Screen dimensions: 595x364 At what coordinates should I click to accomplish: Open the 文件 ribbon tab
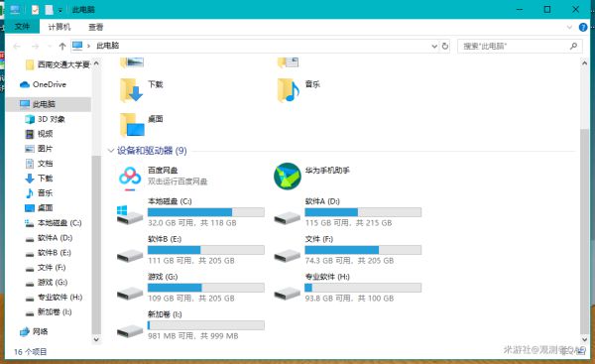pos(22,27)
